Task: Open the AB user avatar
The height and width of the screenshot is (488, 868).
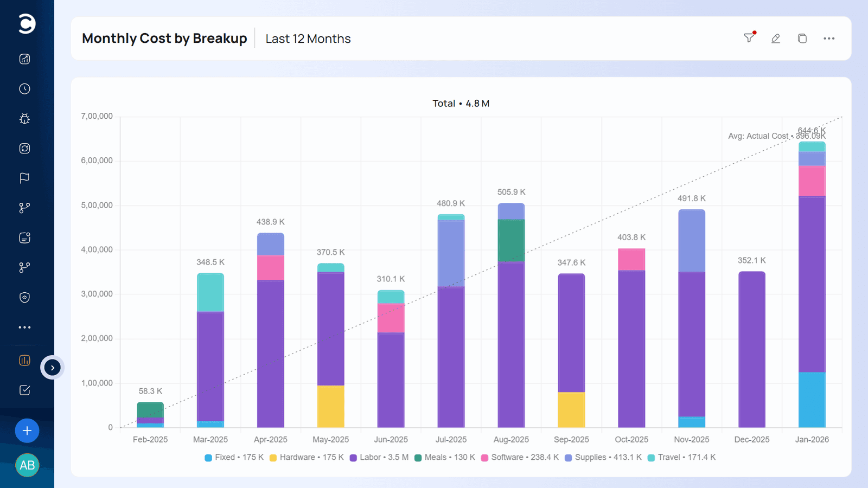Action: click(x=27, y=465)
